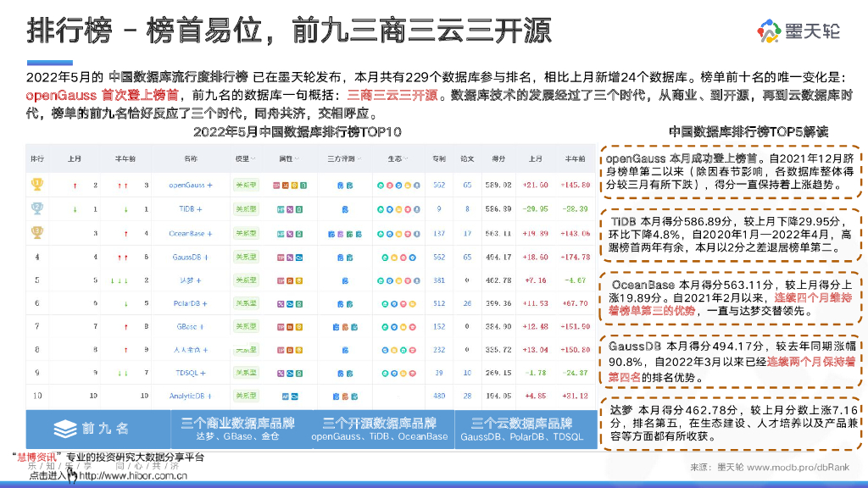Screen dimensions: 868x488
Task: Open the OceanBase database link
Action: (x=186, y=234)
